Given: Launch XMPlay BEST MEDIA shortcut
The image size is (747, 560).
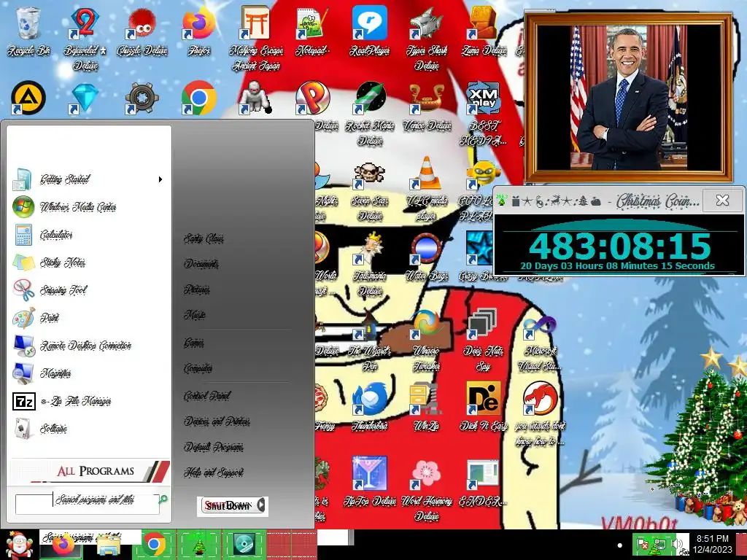Looking at the screenshot, I should coord(483,114).
